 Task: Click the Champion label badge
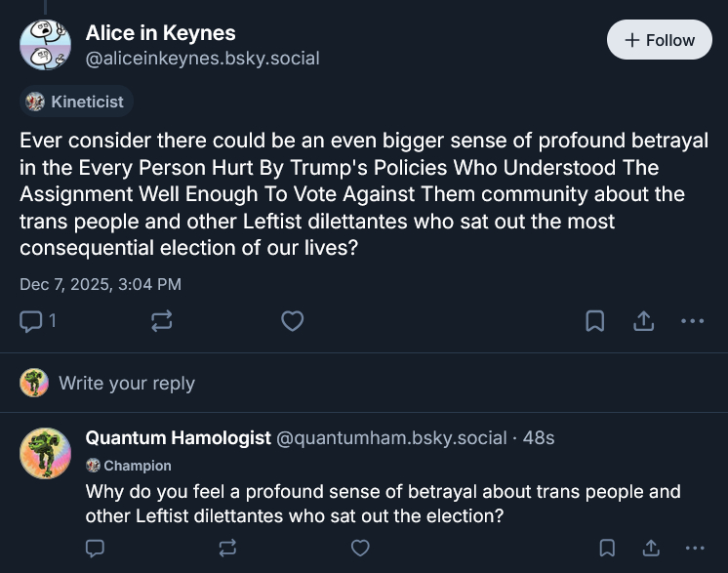point(129,466)
